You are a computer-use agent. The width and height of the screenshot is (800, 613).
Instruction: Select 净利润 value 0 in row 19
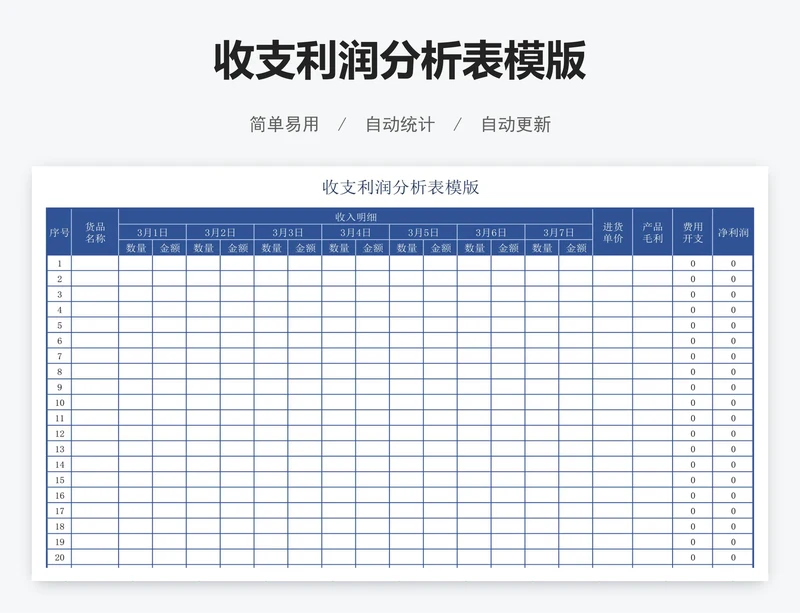[x=733, y=542]
